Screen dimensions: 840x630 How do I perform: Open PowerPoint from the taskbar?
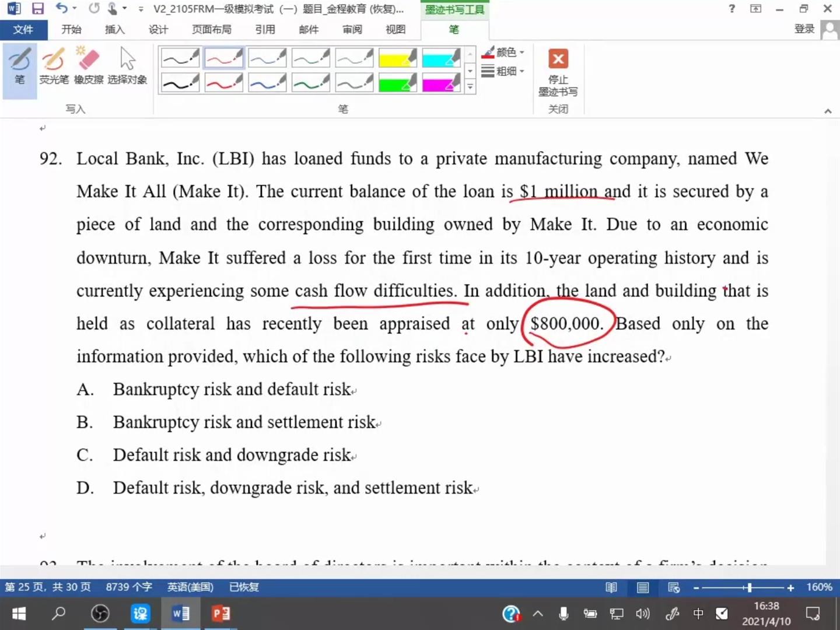point(220,614)
